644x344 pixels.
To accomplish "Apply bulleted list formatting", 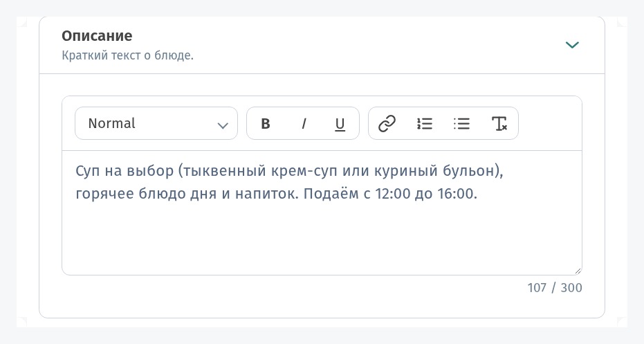I will 461,123.
